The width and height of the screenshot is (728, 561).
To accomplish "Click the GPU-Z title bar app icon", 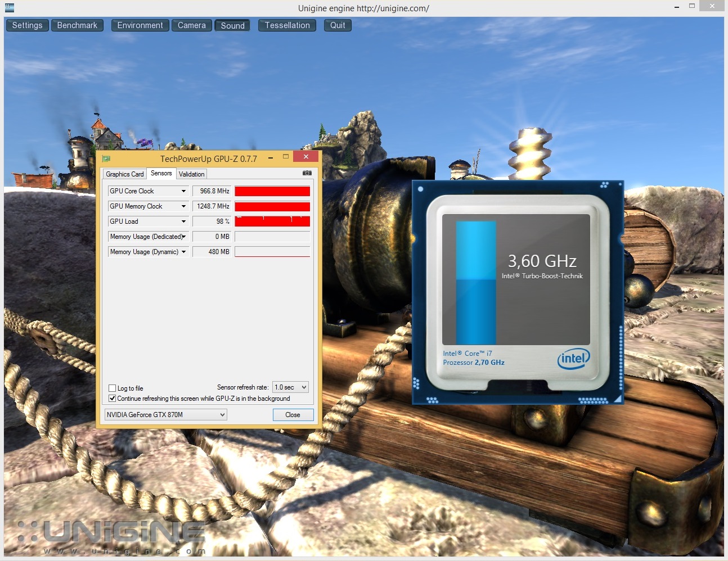I will coord(106,159).
